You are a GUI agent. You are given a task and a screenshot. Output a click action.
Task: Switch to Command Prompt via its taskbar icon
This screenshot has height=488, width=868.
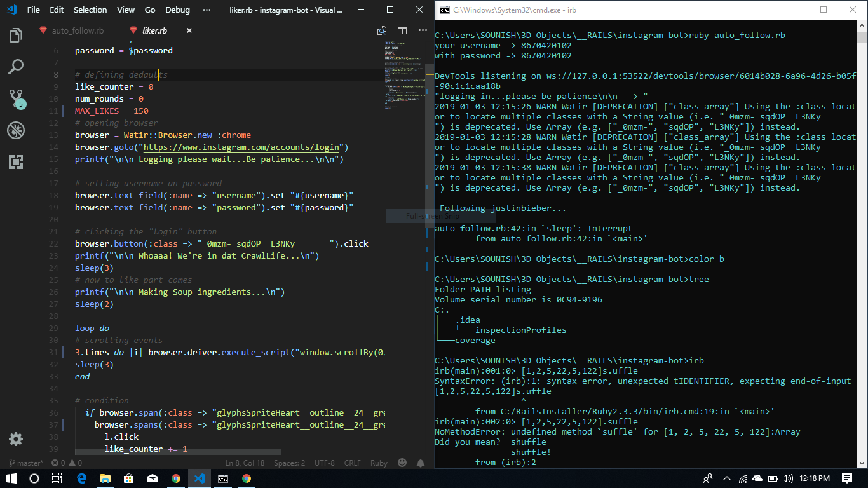(223, 478)
